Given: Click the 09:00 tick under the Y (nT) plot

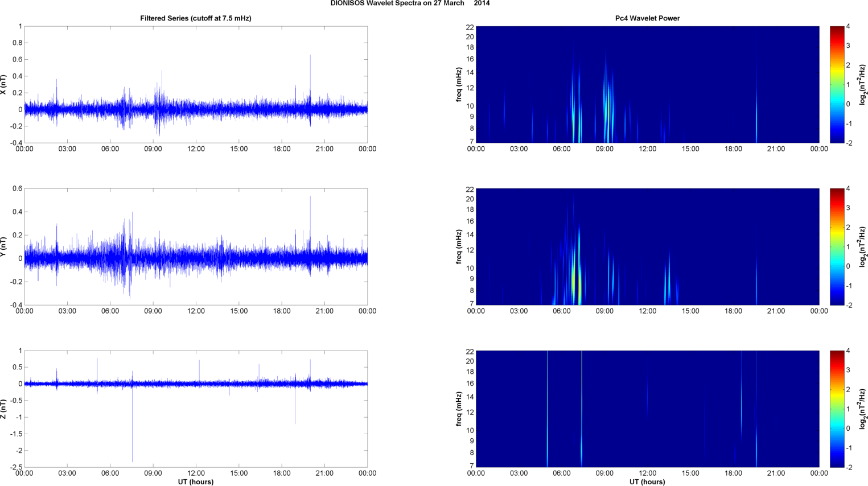Looking at the screenshot, I should pyautogui.click(x=153, y=311).
